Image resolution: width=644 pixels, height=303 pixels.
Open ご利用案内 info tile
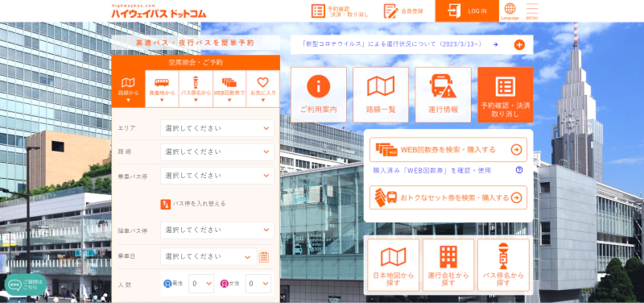tap(319, 94)
